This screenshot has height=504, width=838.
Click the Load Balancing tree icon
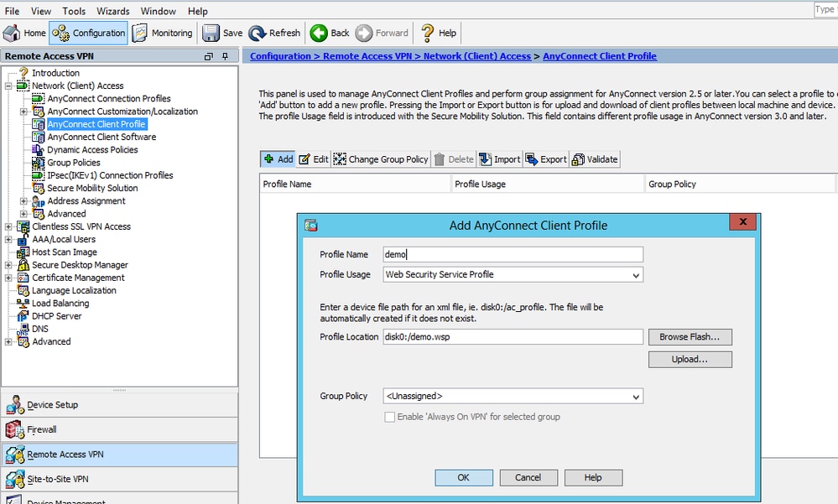(23, 304)
